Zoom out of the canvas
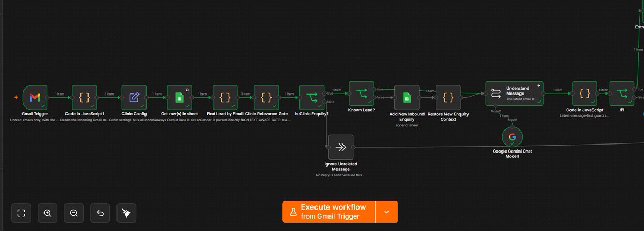The image size is (644, 231). coord(74,213)
